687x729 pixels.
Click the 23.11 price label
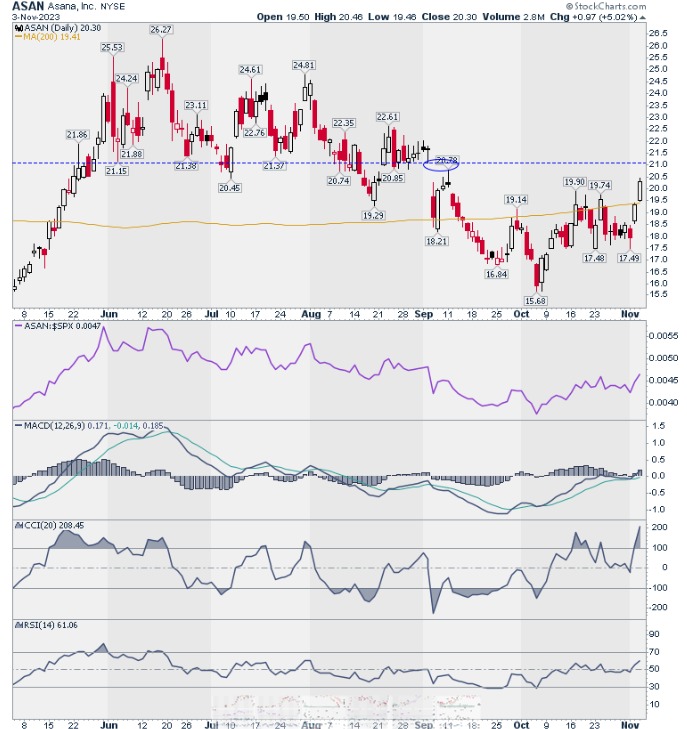[x=196, y=105]
